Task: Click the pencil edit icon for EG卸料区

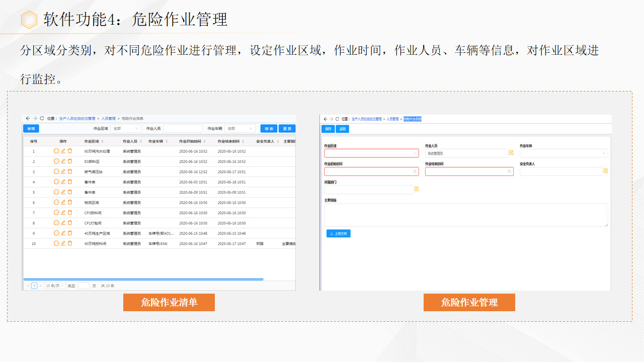Action: [63, 161]
